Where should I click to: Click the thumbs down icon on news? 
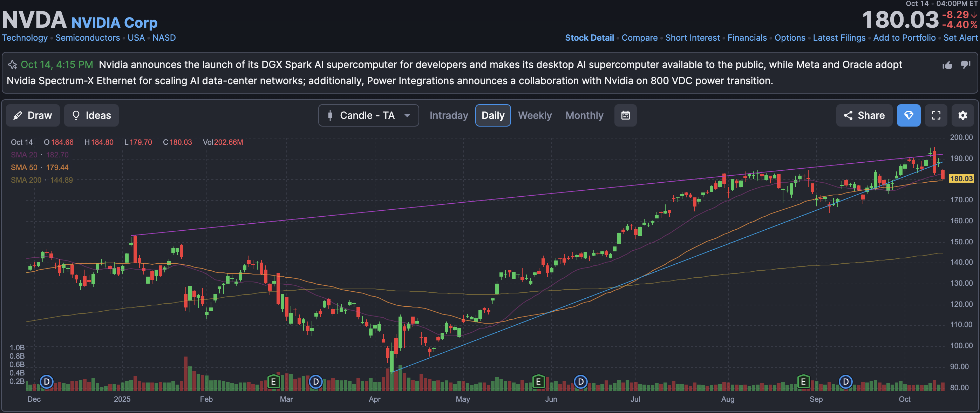pos(965,64)
